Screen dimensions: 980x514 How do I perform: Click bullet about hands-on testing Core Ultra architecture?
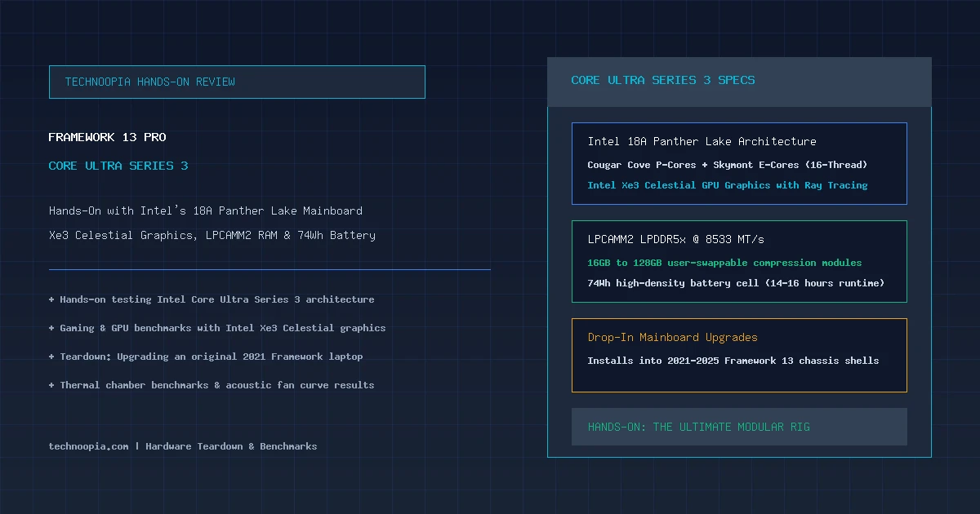pos(212,299)
